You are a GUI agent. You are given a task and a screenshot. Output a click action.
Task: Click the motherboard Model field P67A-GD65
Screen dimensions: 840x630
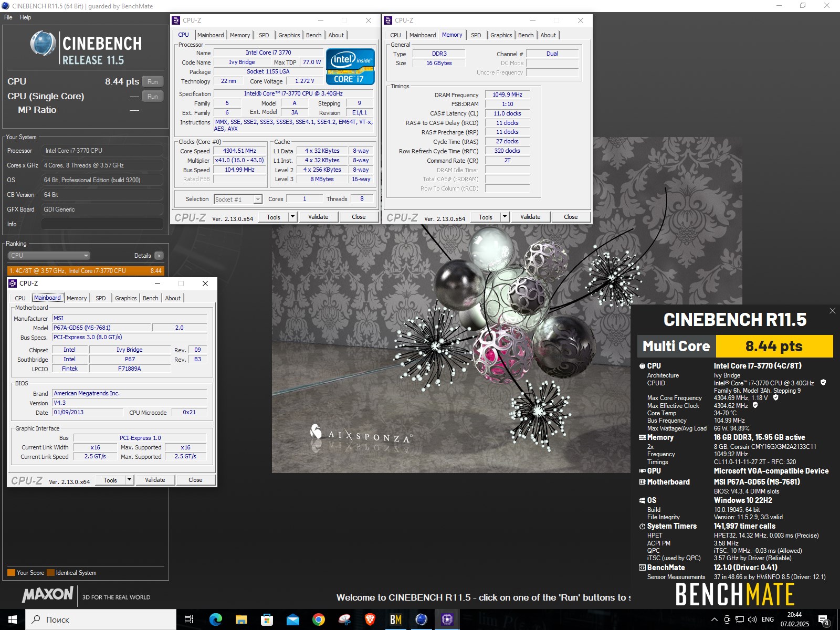pos(101,328)
